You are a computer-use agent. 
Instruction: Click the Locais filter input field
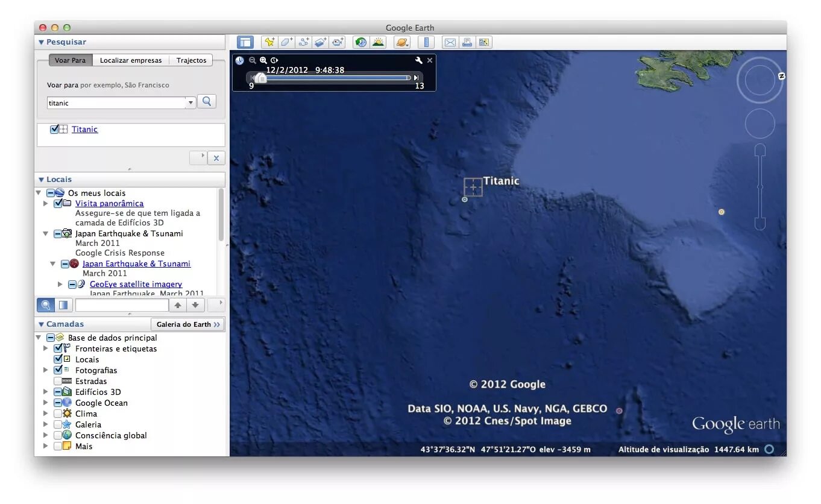point(122,305)
